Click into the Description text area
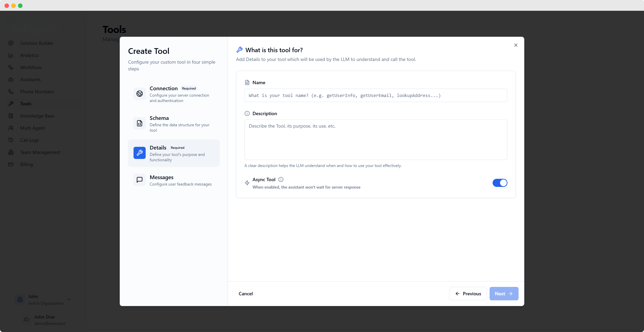Image resolution: width=644 pixels, height=332 pixels. point(376,140)
